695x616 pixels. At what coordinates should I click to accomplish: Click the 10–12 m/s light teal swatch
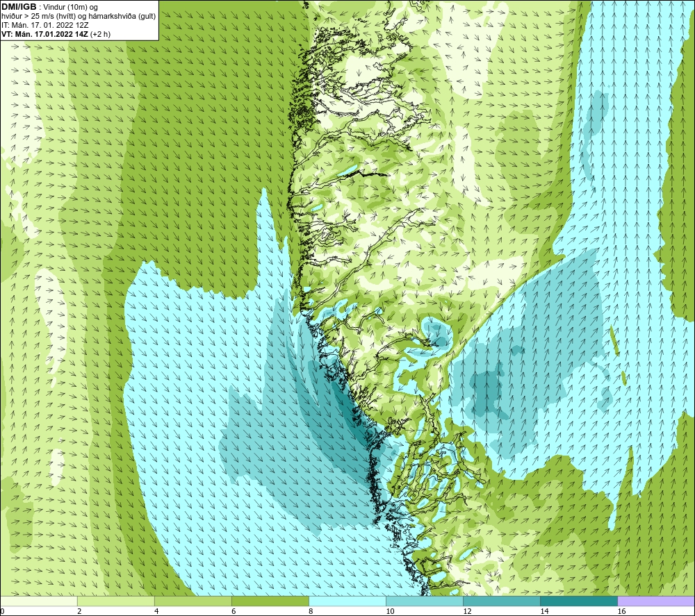(425, 601)
